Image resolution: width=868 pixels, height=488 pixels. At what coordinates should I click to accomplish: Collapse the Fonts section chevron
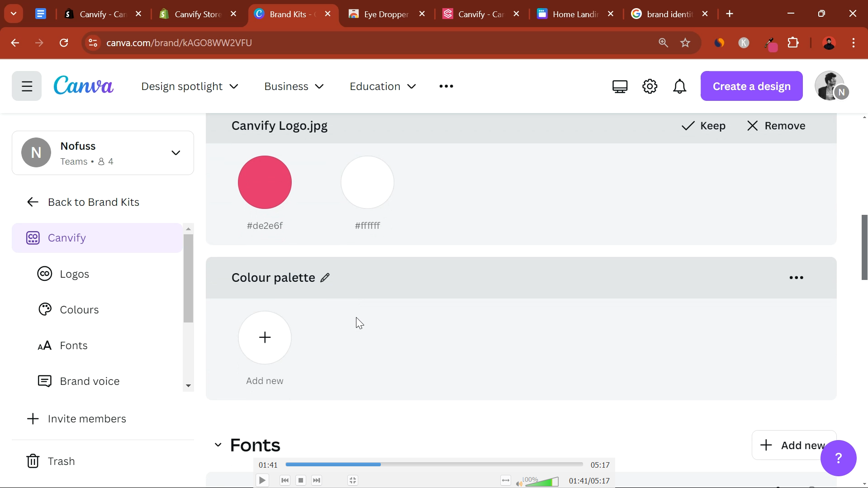point(218,445)
